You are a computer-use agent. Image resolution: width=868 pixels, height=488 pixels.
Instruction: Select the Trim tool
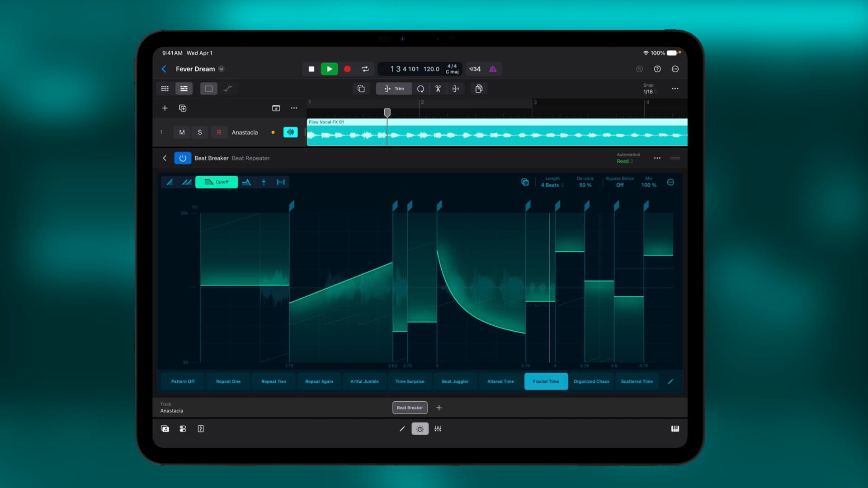pos(394,89)
